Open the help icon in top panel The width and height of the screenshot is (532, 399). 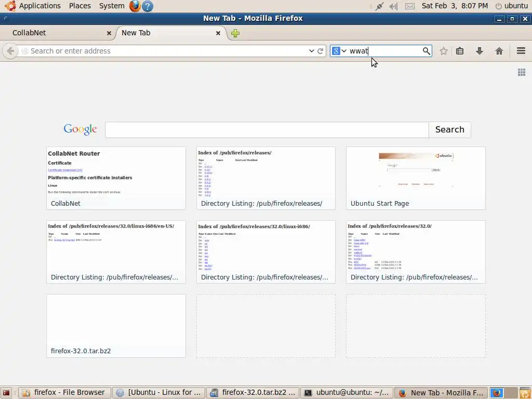click(x=147, y=6)
